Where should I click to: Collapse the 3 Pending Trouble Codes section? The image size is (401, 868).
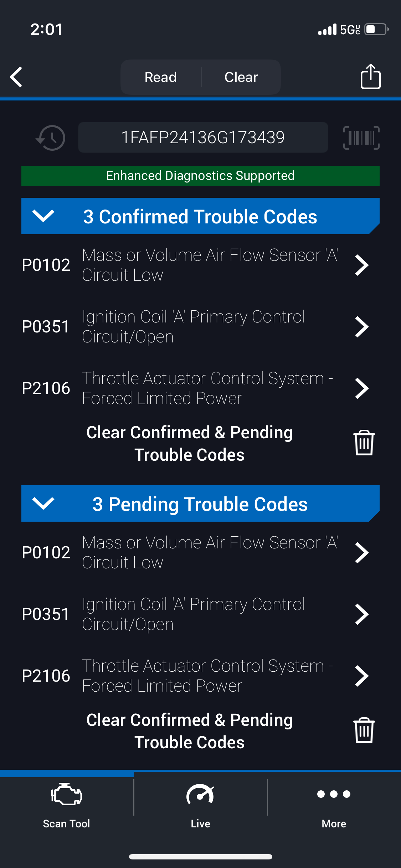tap(43, 503)
